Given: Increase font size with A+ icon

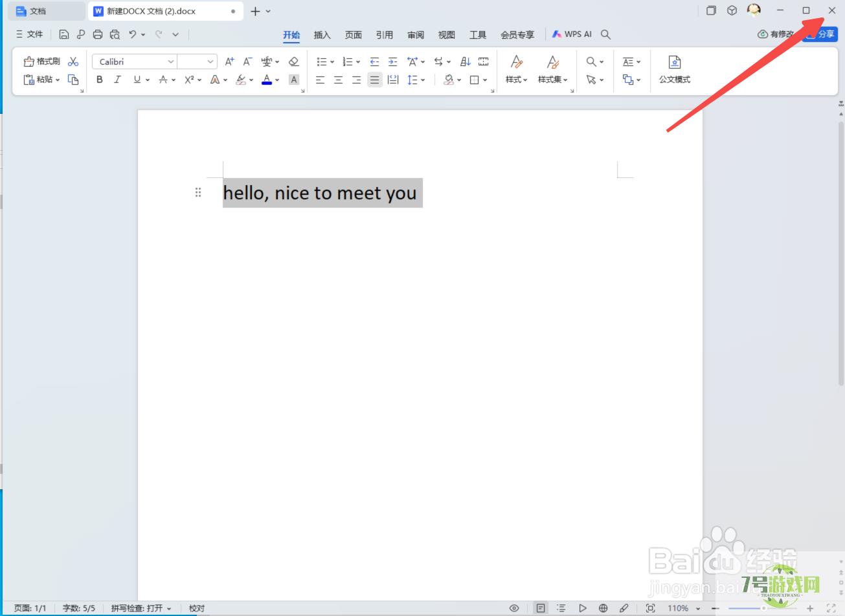Looking at the screenshot, I should pyautogui.click(x=229, y=61).
